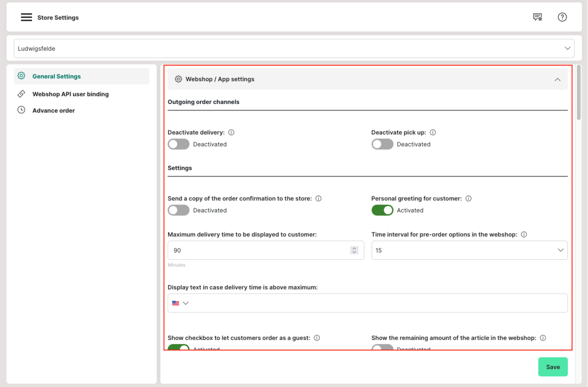588x387 pixels.
Task: Go to Advance order settings
Action: pos(53,110)
